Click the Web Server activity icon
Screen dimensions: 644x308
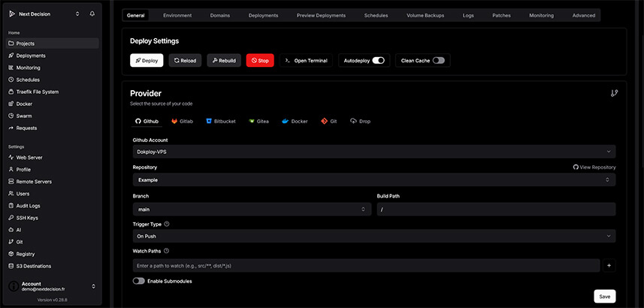tap(11, 157)
